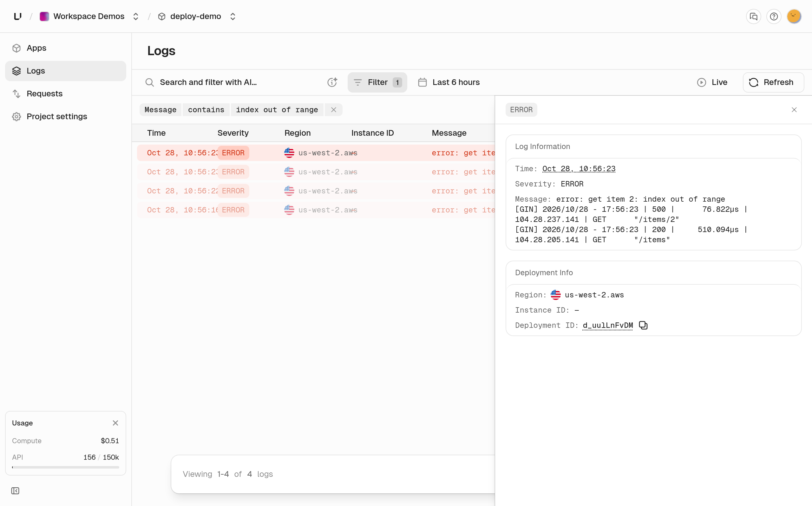This screenshot has height=506, width=812.
Task: Open the Workspace Demos switcher chevron
Action: pos(135,16)
